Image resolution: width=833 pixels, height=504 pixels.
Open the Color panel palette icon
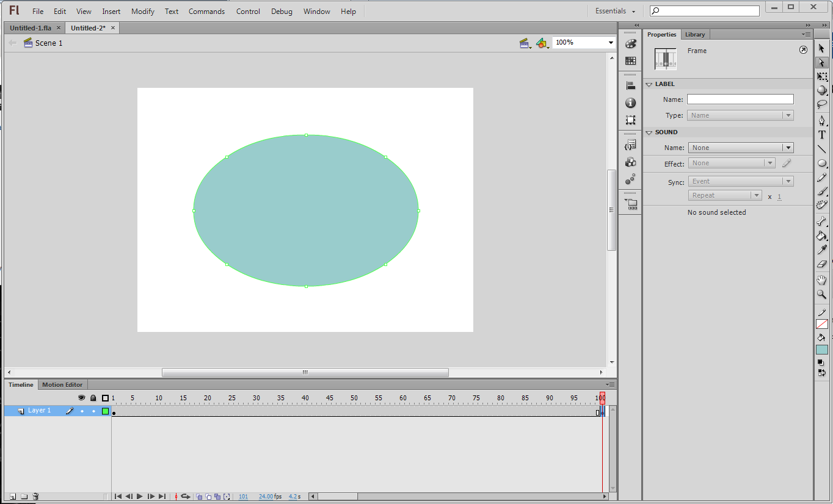(630, 44)
